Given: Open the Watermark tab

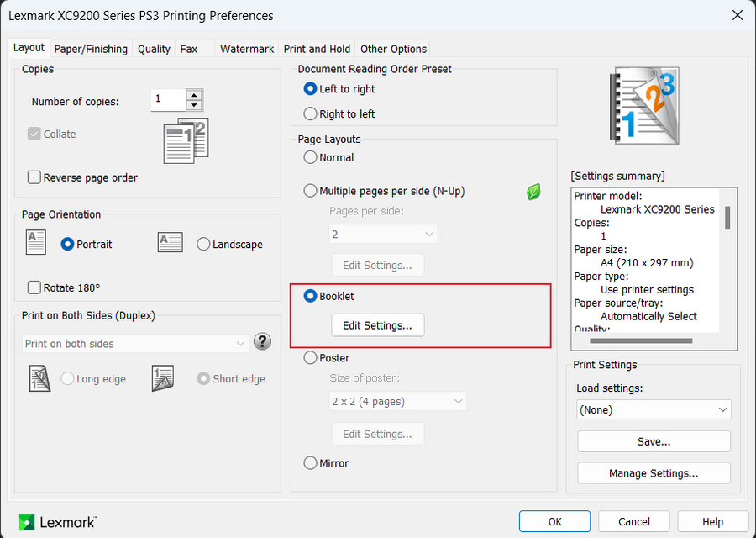Looking at the screenshot, I should pos(247,49).
